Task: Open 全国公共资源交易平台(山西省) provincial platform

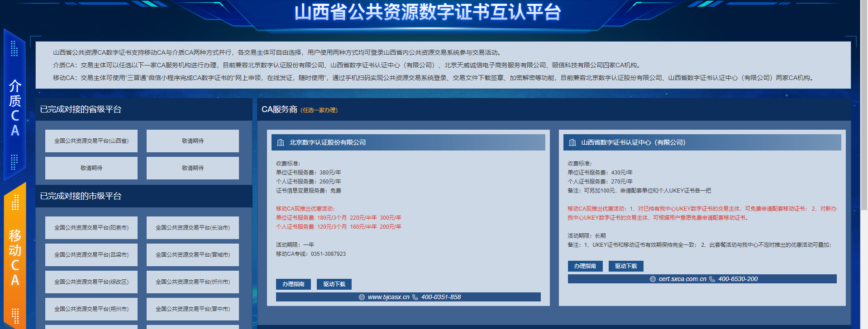Action: point(91,141)
